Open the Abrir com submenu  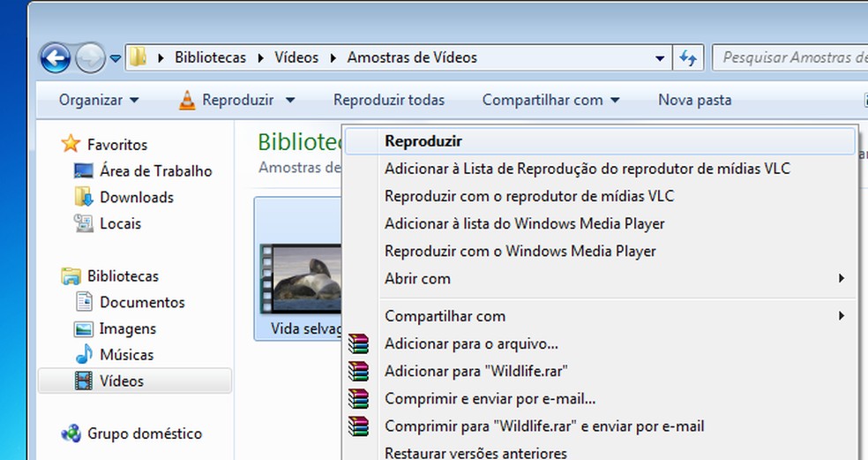(600, 279)
